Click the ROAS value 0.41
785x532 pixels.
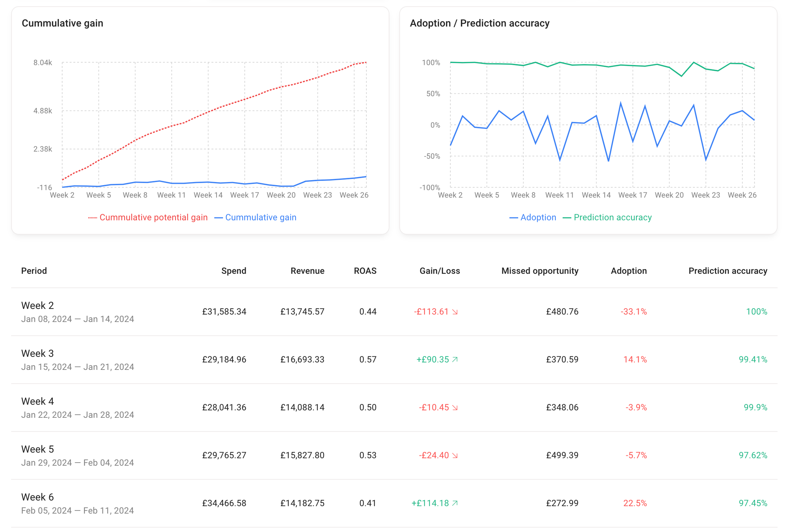(368, 503)
